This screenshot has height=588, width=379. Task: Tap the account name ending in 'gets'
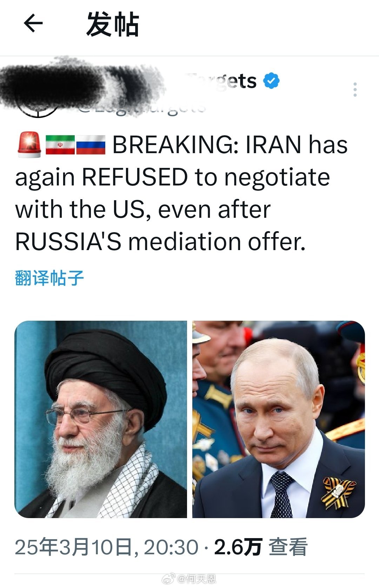tap(222, 81)
